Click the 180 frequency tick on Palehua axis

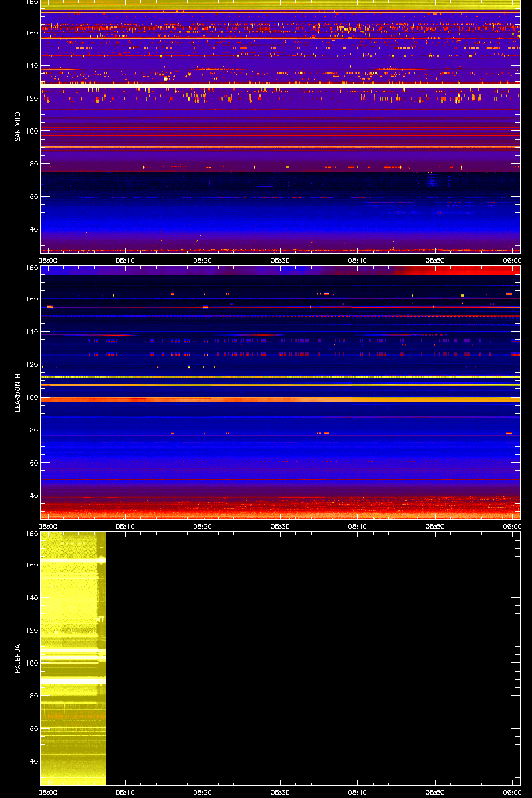pyautogui.click(x=32, y=535)
